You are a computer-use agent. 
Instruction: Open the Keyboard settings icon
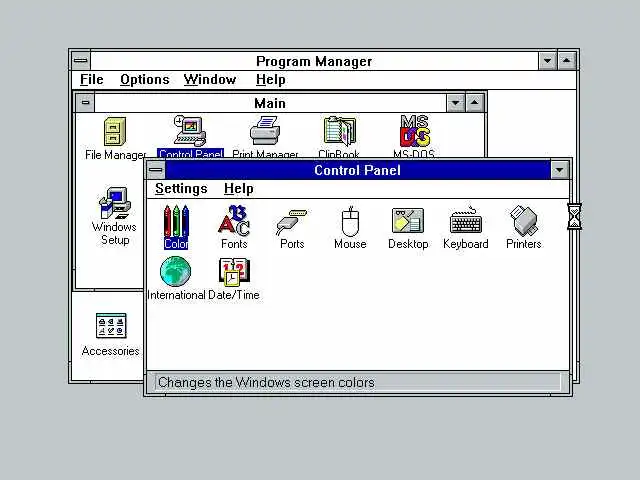(466, 227)
